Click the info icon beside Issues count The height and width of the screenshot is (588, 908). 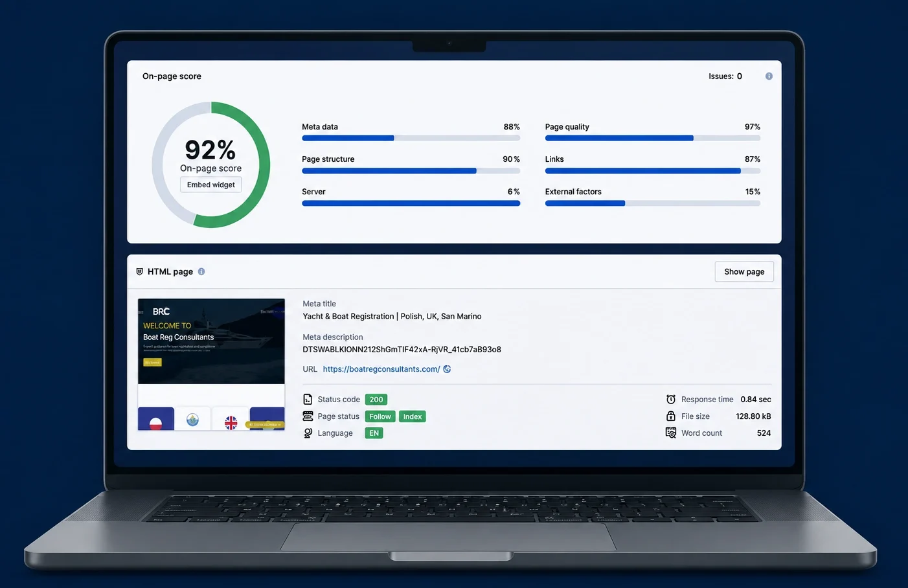[769, 76]
